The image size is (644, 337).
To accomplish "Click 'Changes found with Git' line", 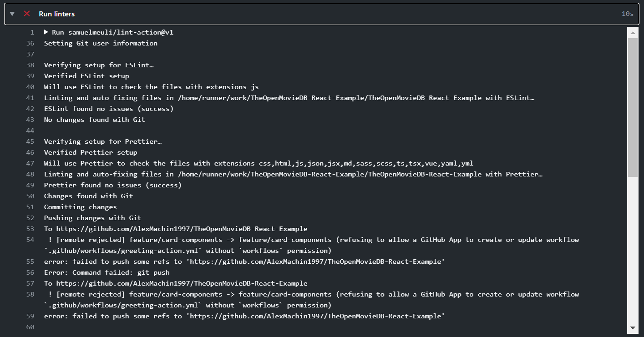I will pyautogui.click(x=89, y=196).
